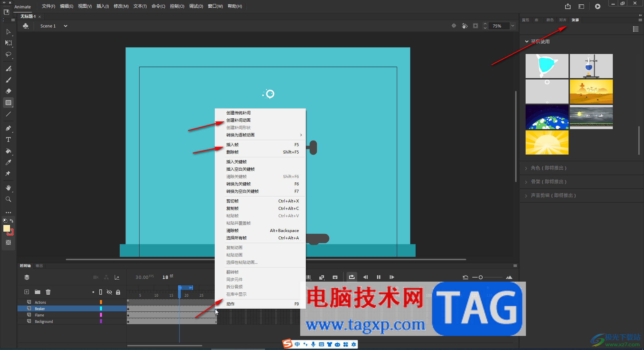Activate the Text tool

click(8, 140)
